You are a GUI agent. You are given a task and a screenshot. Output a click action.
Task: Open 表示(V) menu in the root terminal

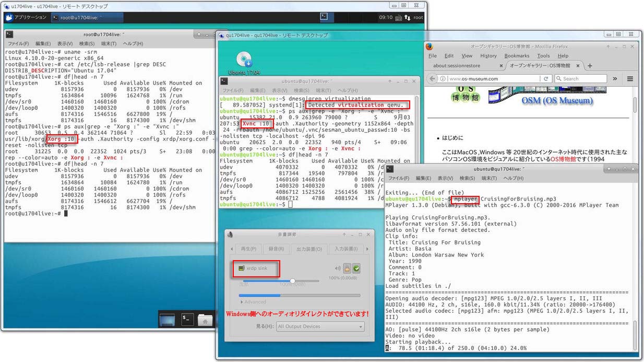pyautogui.click(x=65, y=43)
